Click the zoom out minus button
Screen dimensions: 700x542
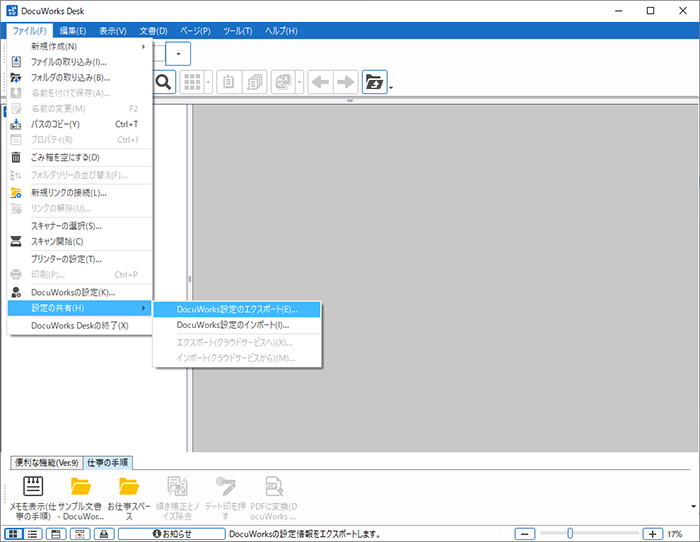(525, 534)
